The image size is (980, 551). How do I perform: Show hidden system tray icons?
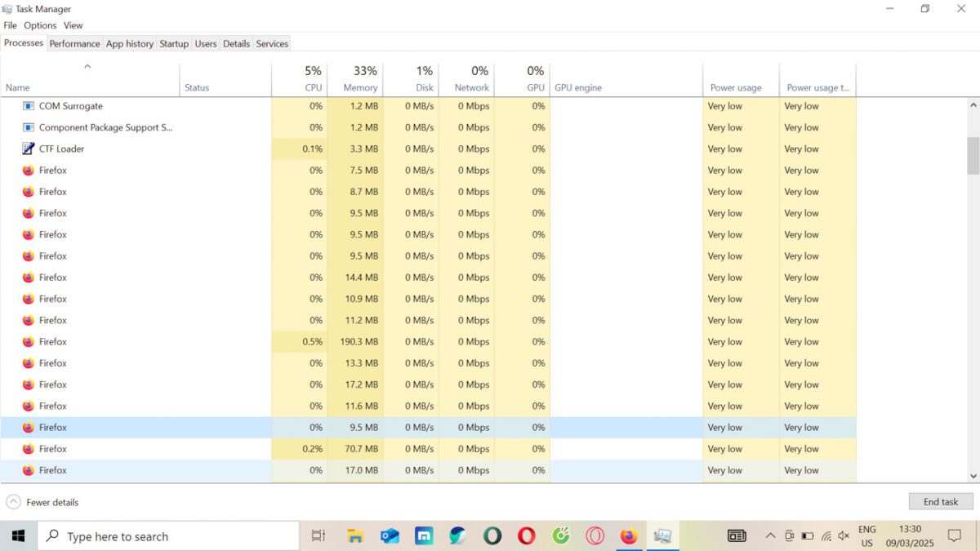pyautogui.click(x=770, y=536)
